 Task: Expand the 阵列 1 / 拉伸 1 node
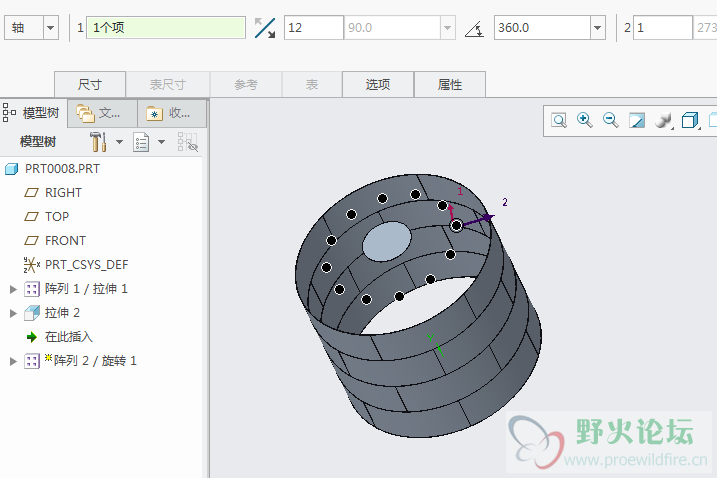pyautogui.click(x=13, y=289)
